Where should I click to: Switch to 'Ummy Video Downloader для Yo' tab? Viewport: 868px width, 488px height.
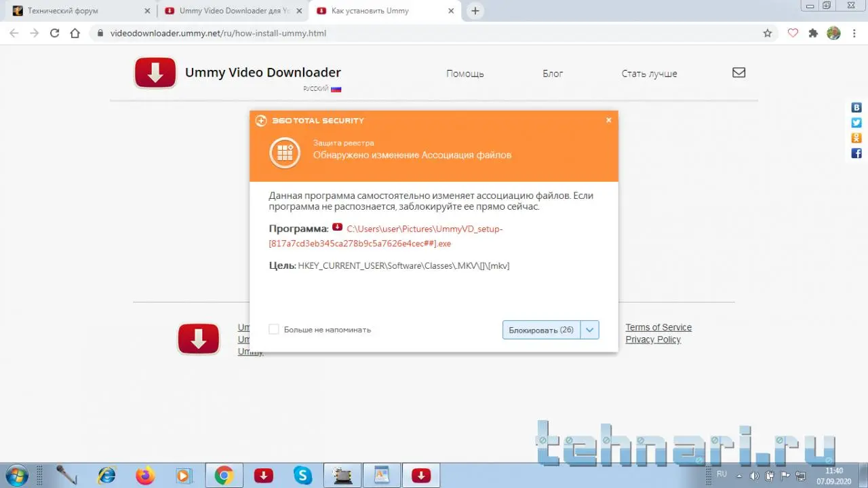[x=233, y=11]
